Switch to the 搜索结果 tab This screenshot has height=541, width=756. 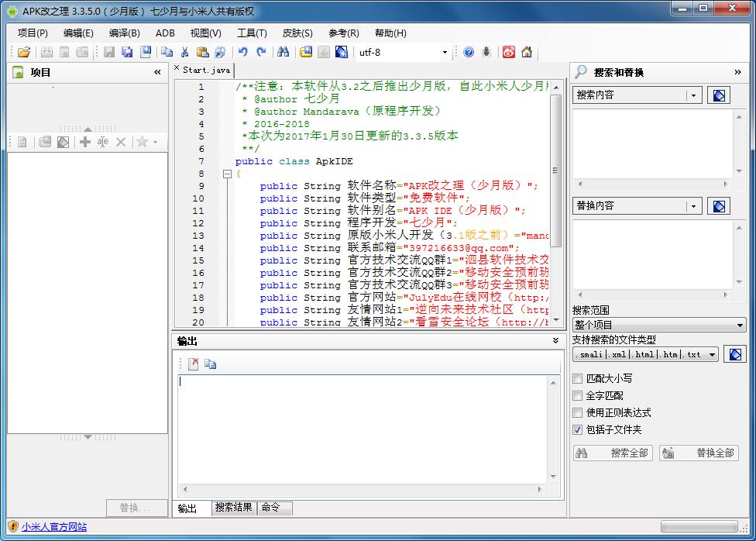click(234, 508)
